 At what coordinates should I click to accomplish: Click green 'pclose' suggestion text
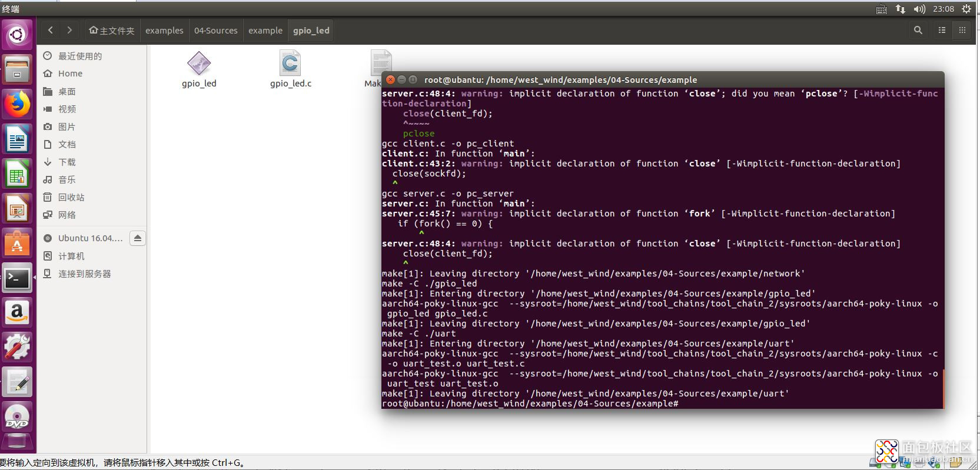(419, 134)
